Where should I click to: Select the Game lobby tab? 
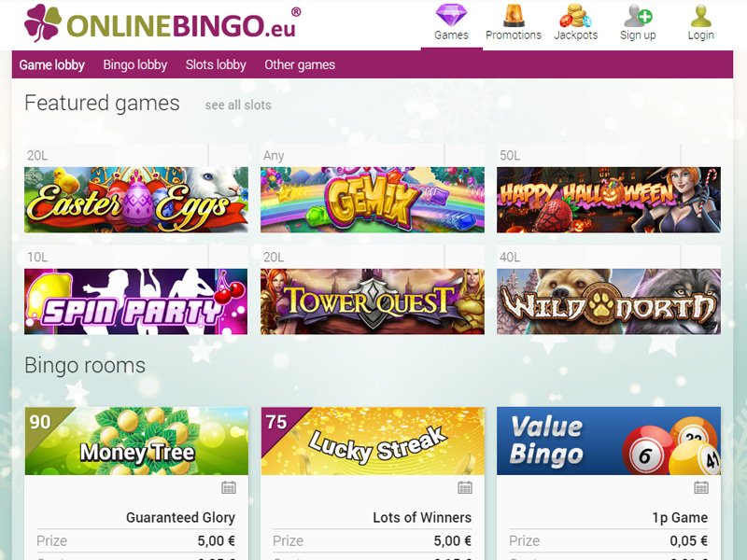(52, 64)
